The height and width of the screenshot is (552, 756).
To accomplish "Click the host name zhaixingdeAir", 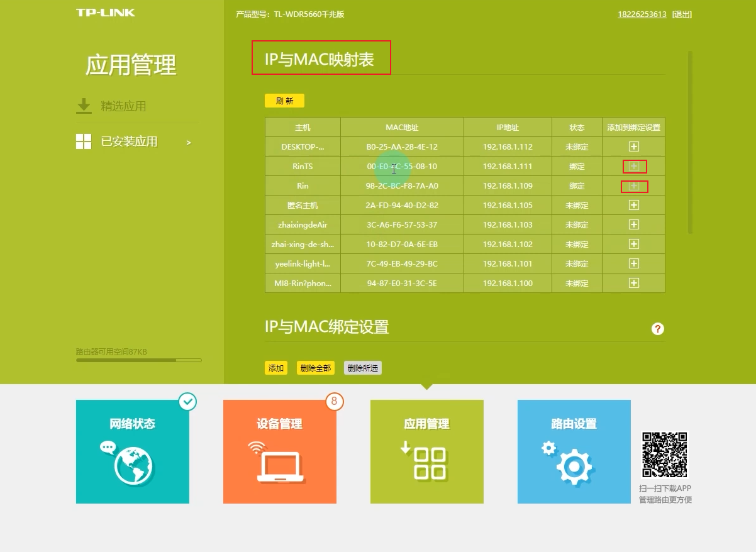I will (303, 224).
